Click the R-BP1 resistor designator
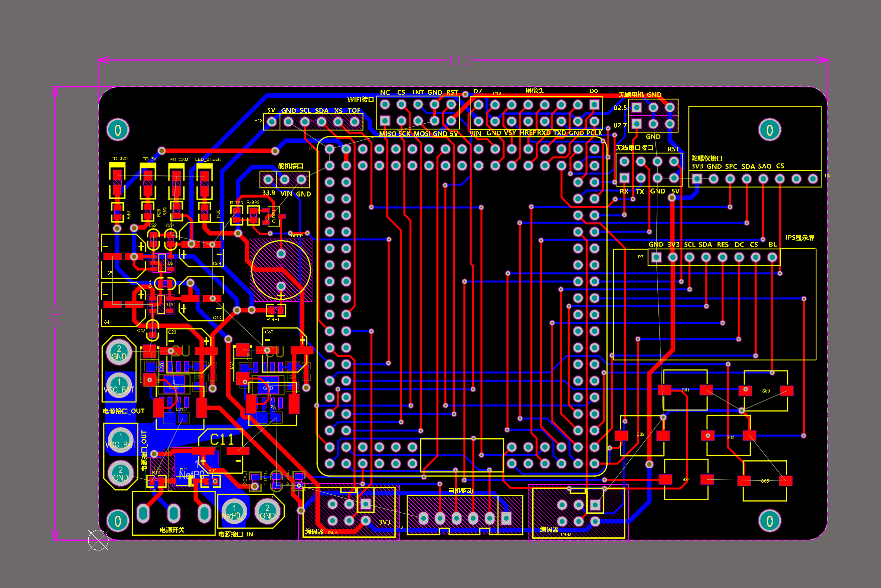The image size is (881, 588). click(x=273, y=319)
